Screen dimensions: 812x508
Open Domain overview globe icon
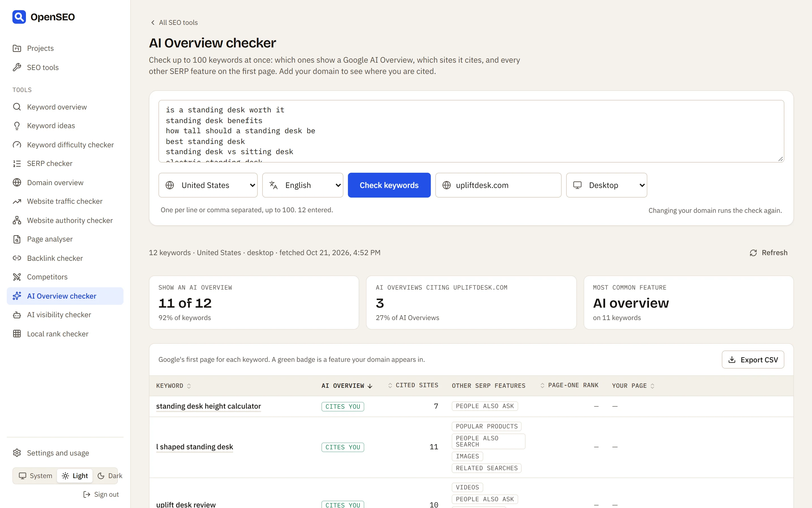[17, 182]
